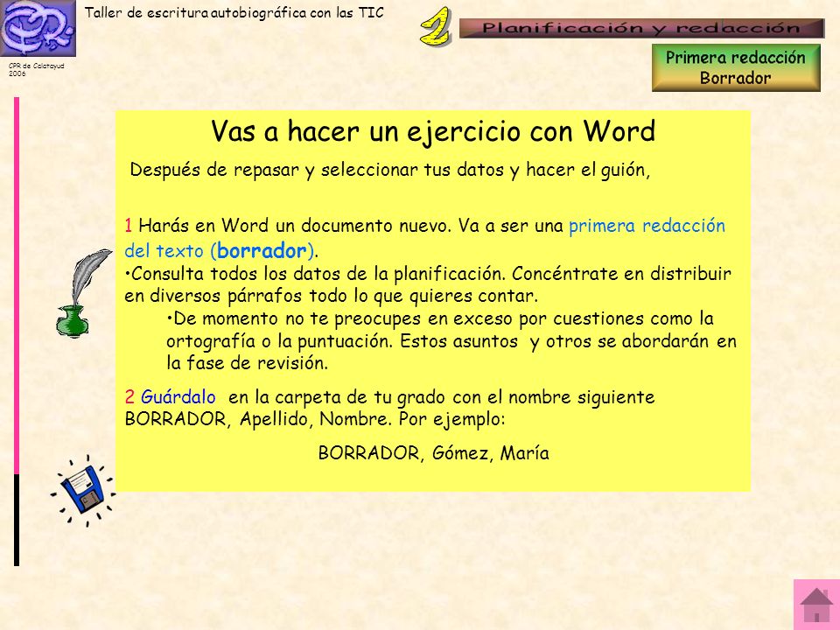Click the bullet starting "Consulta todos los datos"

(x=428, y=284)
